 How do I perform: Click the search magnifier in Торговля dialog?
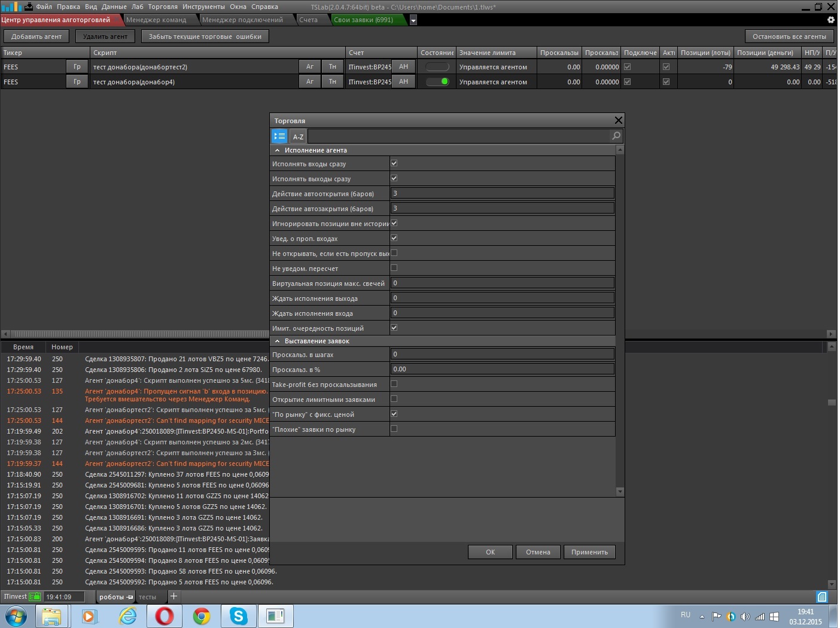[616, 136]
